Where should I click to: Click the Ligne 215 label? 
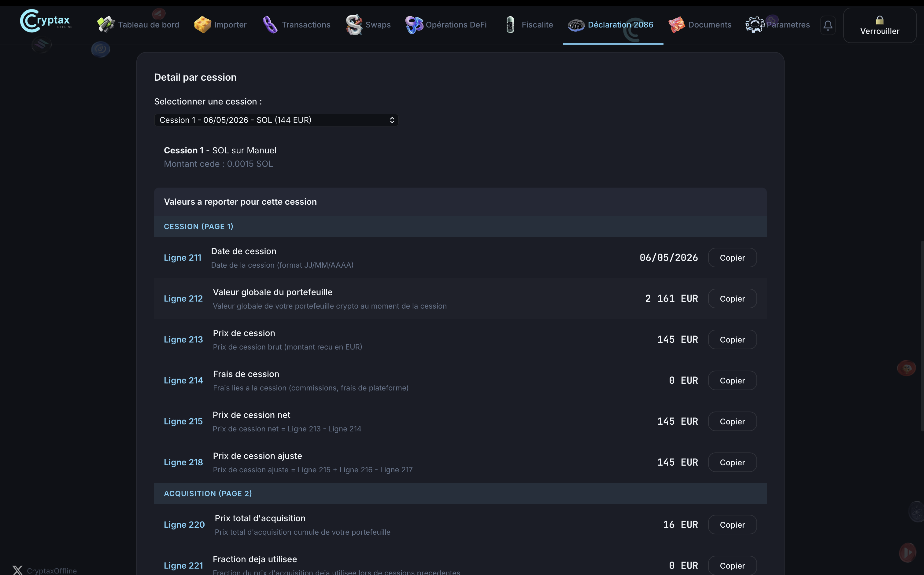click(183, 422)
